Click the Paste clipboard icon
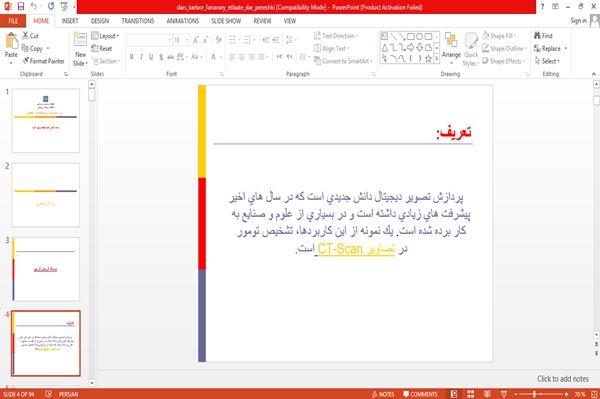The image size is (600, 399). [x=11, y=41]
